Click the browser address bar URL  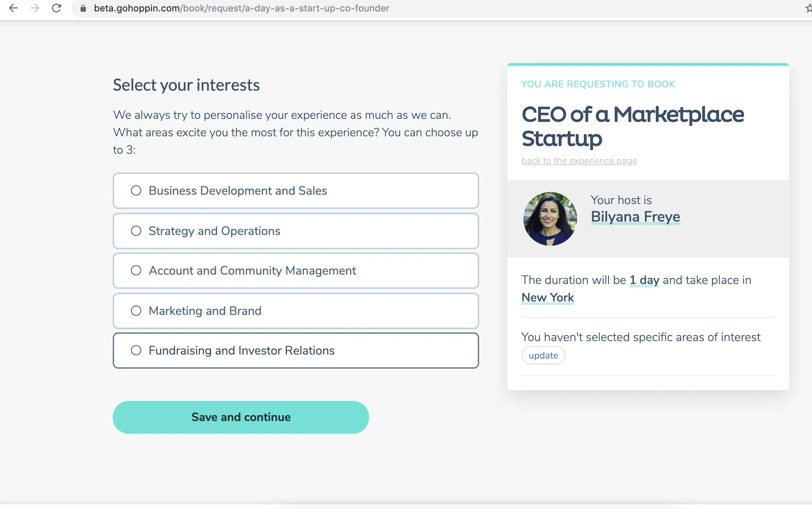[x=241, y=8]
